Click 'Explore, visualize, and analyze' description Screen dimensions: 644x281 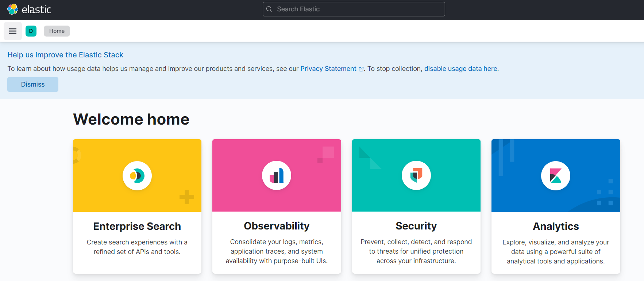coord(556,252)
